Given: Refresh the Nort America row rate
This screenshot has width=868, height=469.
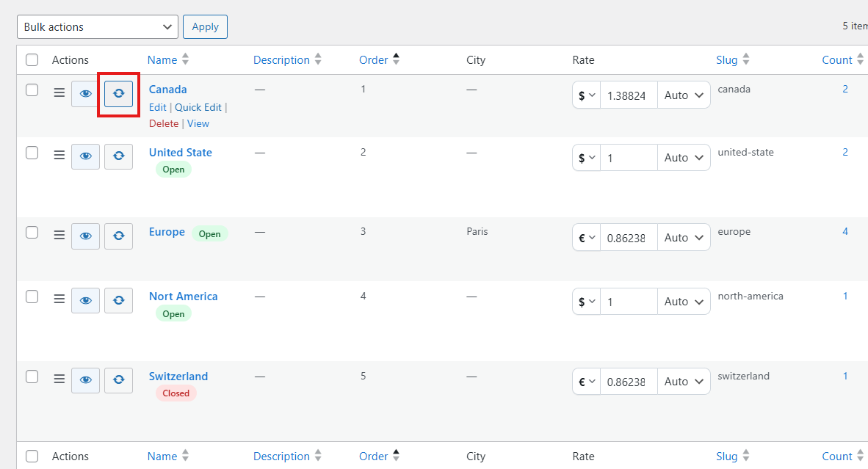Looking at the screenshot, I should (x=118, y=300).
